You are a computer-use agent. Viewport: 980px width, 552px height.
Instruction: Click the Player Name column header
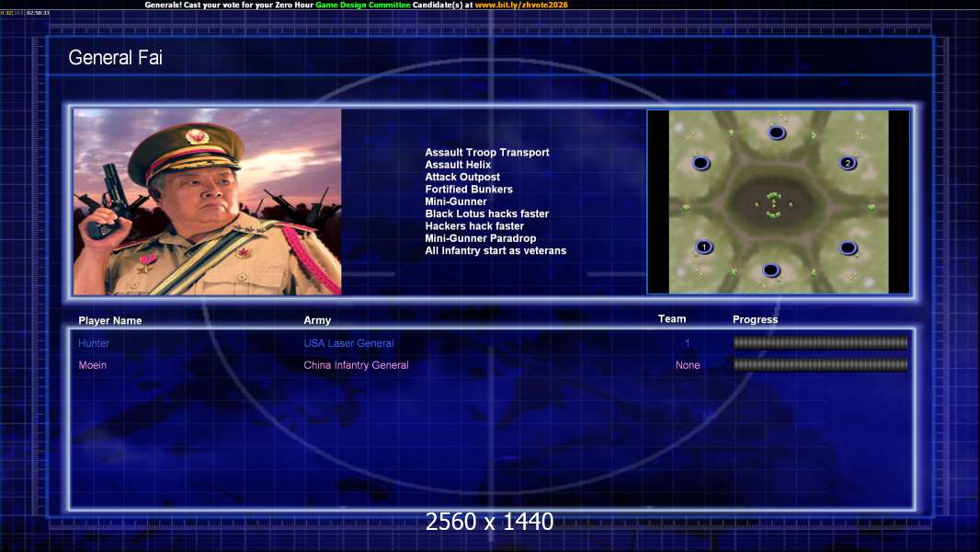coord(110,321)
